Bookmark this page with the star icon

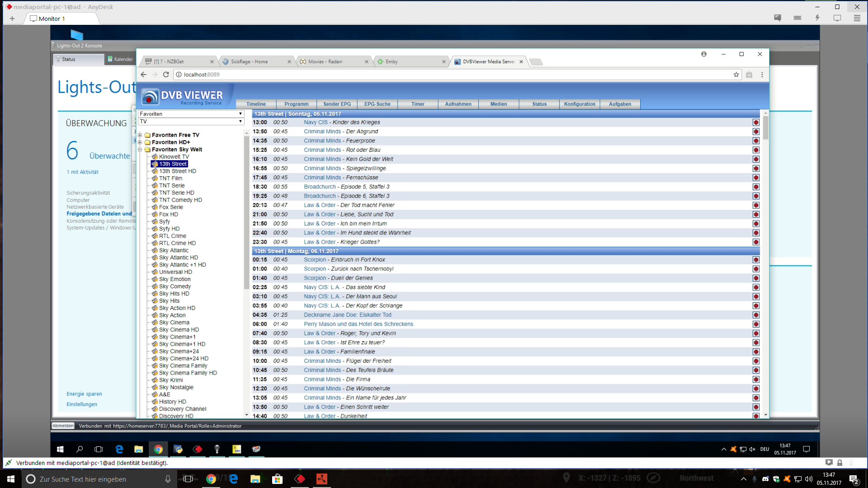pos(736,75)
